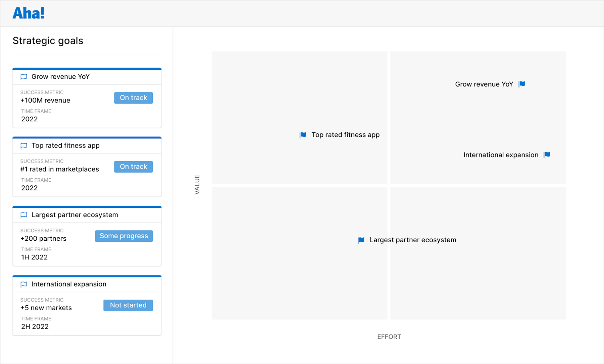
Task: Select the flag marker for International expansion on the chart
Action: 547,155
